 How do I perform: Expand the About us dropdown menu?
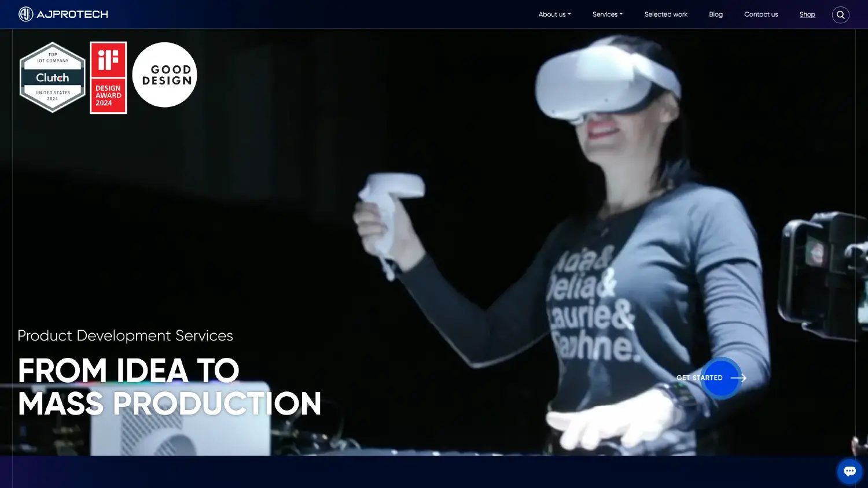(x=554, y=14)
